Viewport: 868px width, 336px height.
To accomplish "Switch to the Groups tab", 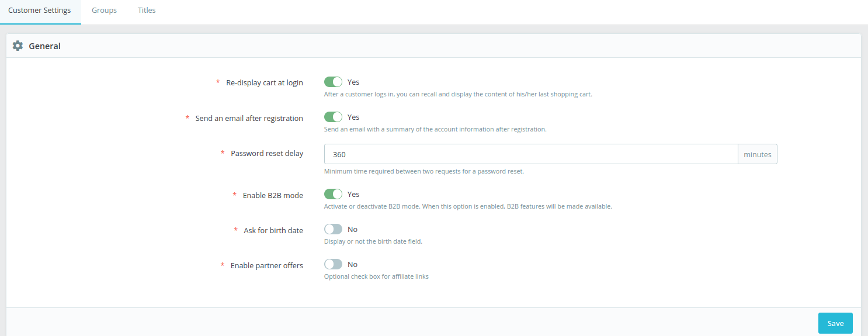I will click(x=104, y=11).
